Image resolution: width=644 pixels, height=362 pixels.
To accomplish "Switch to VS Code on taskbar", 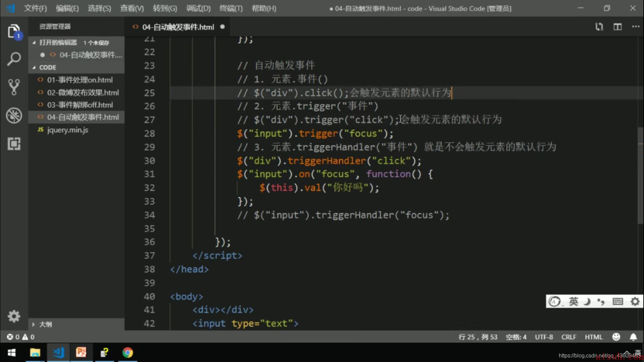I will coord(58,353).
